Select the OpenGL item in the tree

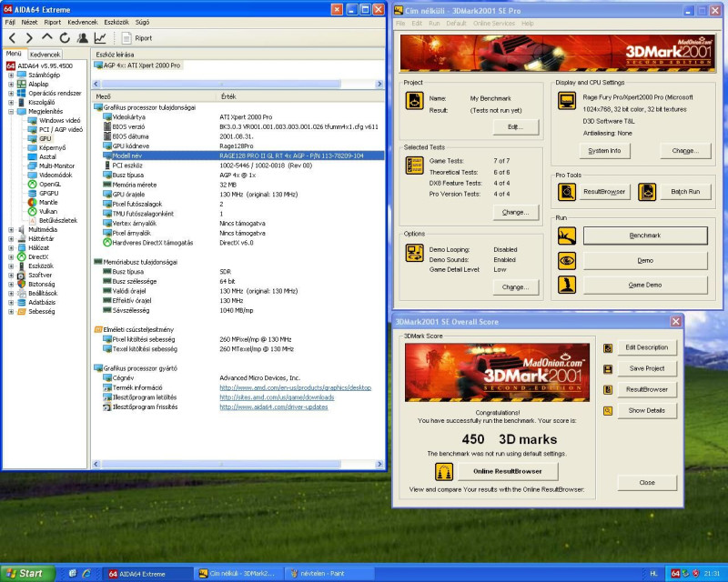click(50, 184)
